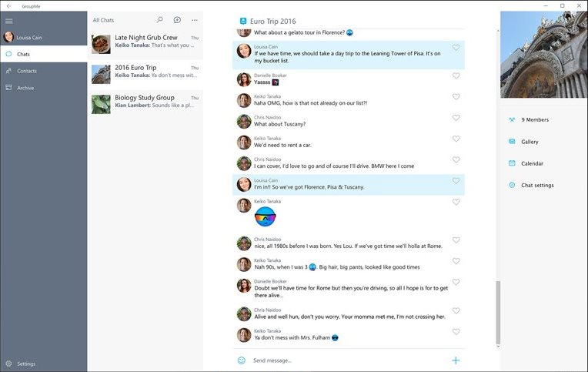Screen dimensions: 588x372
Task: Like the 'What about Tuscany?' message
Action: tap(456, 118)
